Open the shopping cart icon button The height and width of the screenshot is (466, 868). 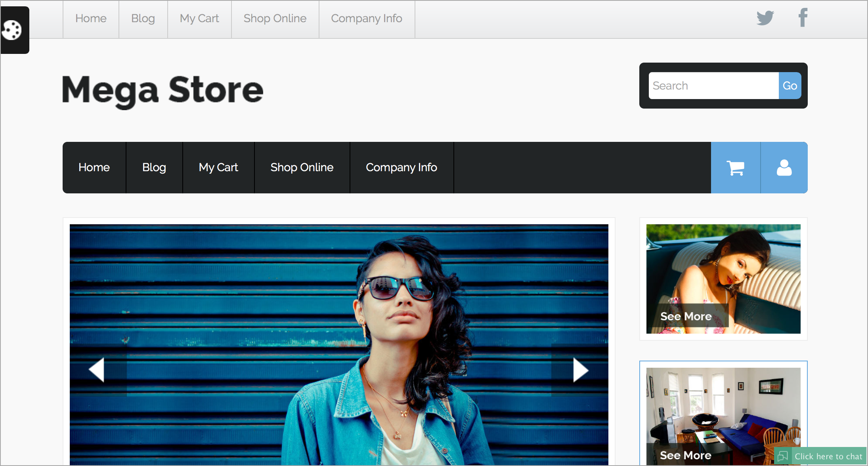pyautogui.click(x=736, y=168)
